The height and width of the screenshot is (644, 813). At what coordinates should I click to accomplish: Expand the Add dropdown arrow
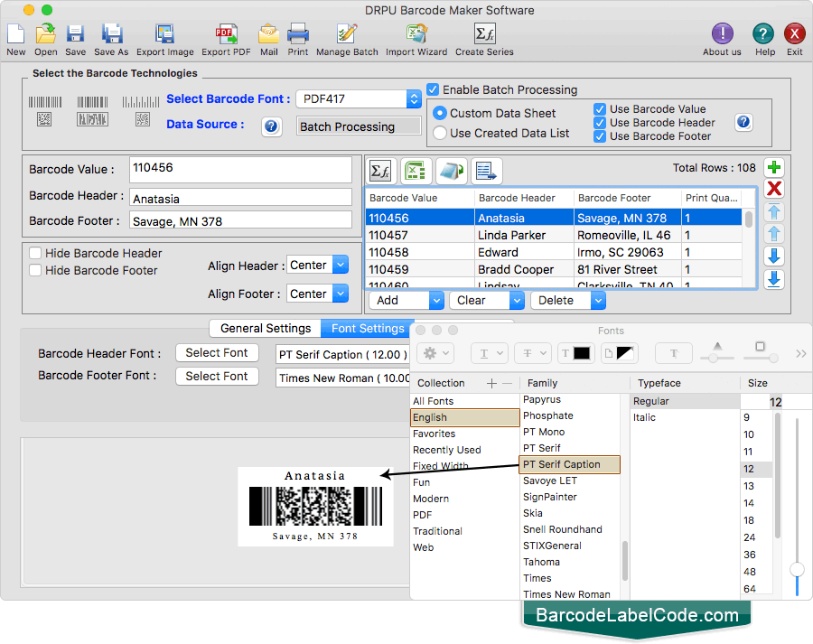436,301
